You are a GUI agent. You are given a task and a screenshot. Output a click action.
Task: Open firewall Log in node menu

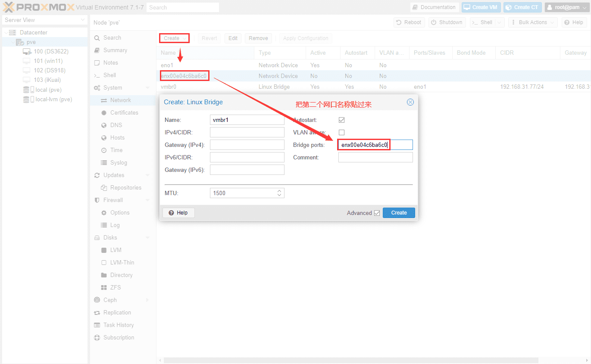115,225
